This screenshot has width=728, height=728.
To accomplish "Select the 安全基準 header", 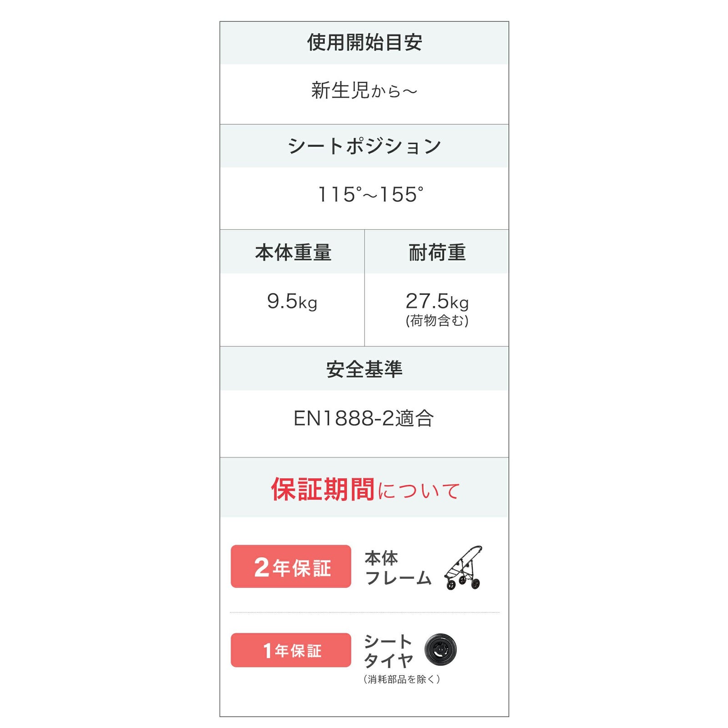I will click(364, 369).
